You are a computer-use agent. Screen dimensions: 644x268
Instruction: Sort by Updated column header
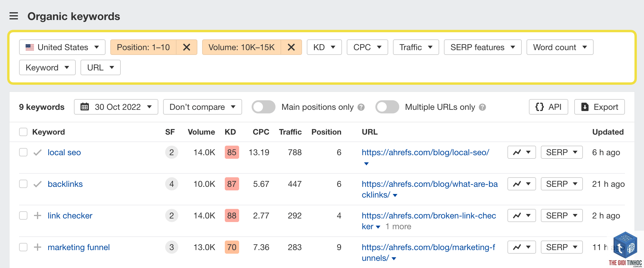[608, 132]
